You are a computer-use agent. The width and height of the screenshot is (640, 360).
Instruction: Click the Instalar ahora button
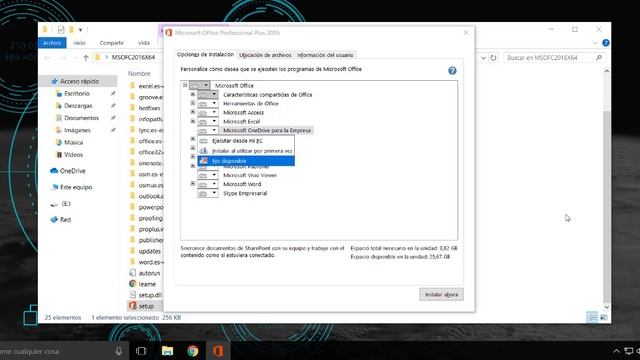pyautogui.click(x=441, y=294)
